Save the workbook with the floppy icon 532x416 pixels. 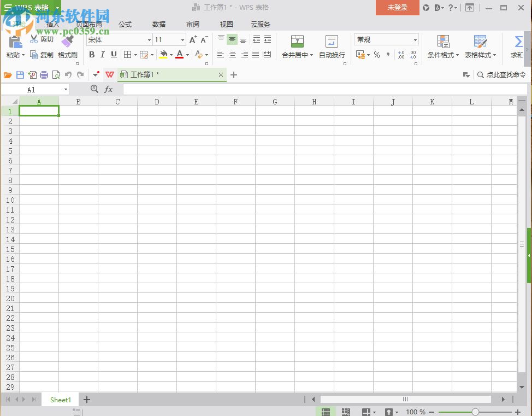click(x=20, y=75)
